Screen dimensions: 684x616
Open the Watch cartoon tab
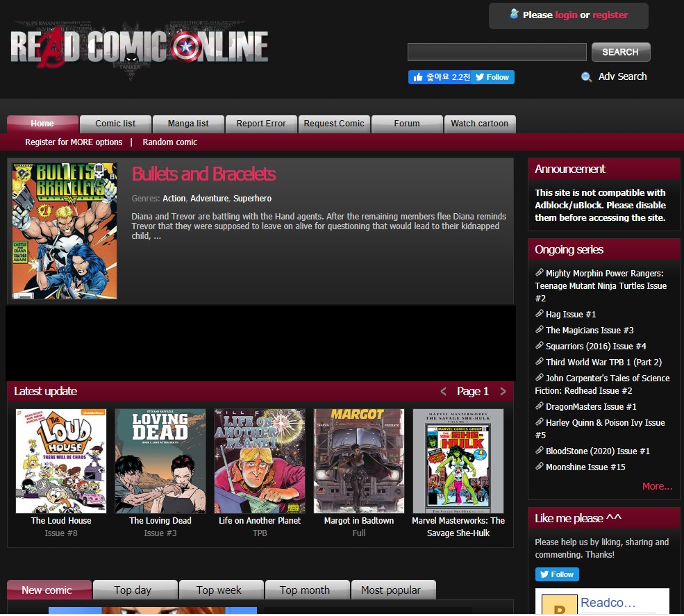point(479,124)
